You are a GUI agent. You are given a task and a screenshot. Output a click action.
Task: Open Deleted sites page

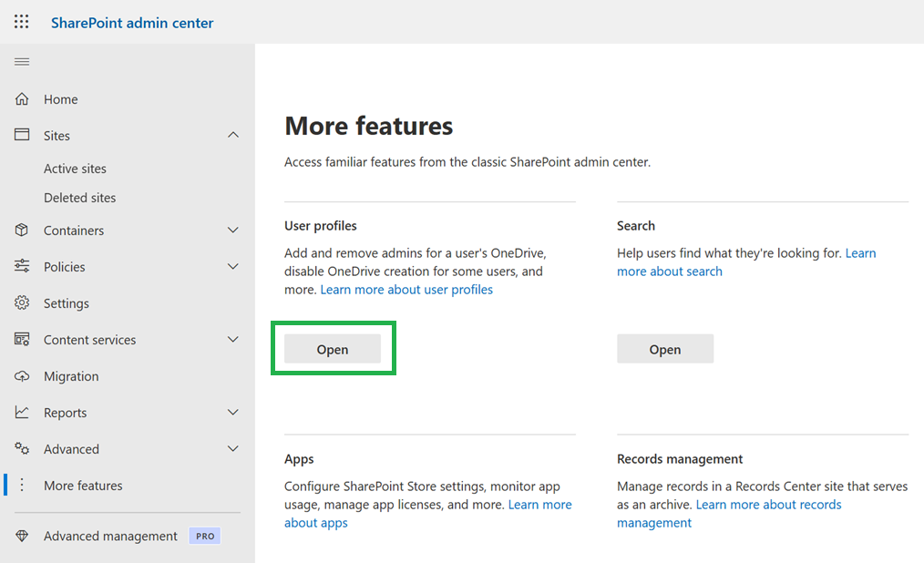(x=79, y=198)
